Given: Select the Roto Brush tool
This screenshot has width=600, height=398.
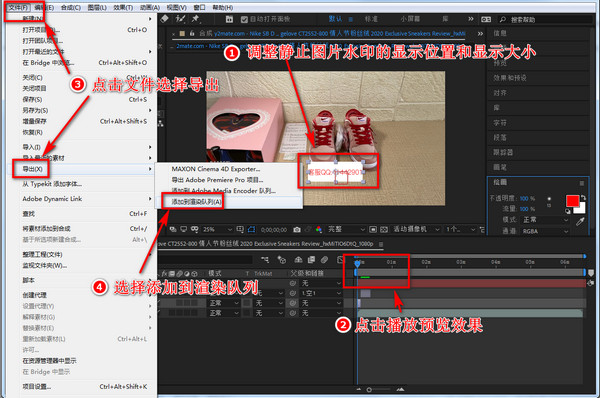Looking at the screenshot, I should point(180,19).
